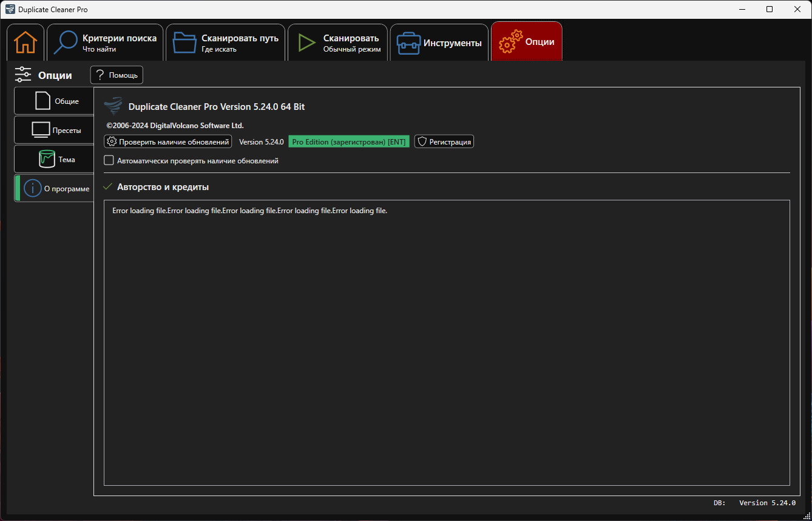This screenshot has width=812, height=521.
Task: Close the Duplicate Cleaner Pro window
Action: pos(797,9)
